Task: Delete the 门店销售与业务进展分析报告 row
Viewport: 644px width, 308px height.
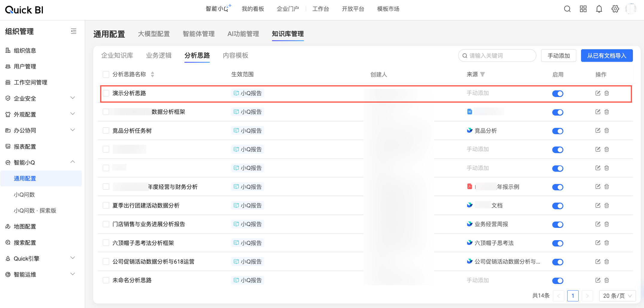Action: click(607, 224)
